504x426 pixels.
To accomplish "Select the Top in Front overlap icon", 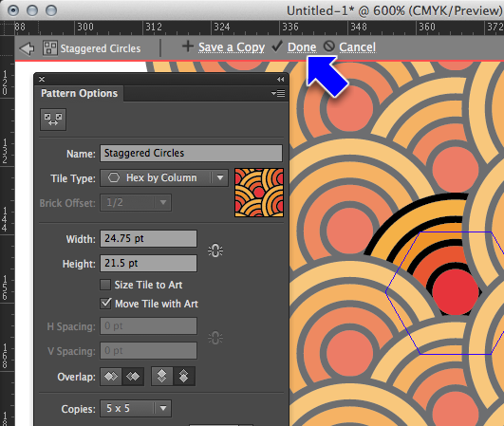I will pyautogui.click(x=162, y=377).
